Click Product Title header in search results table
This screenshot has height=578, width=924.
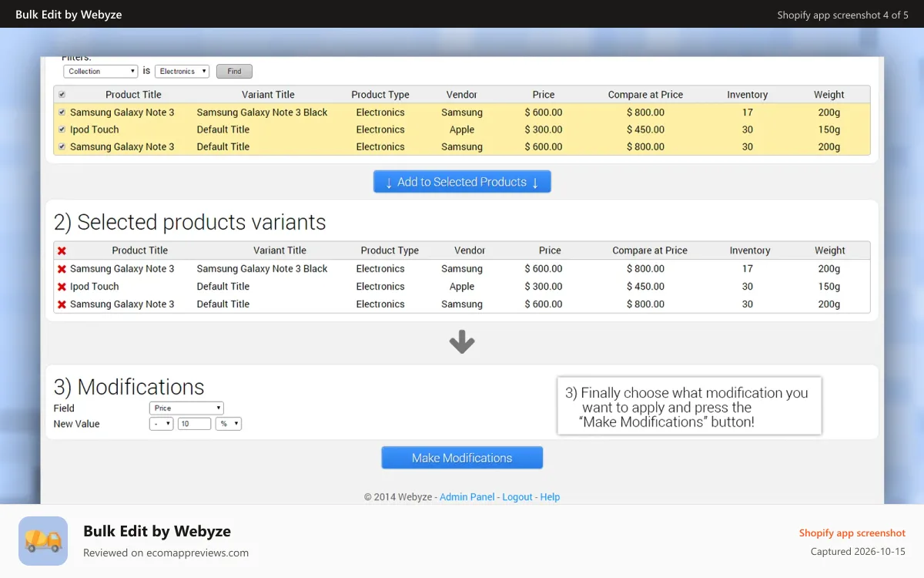(x=133, y=95)
